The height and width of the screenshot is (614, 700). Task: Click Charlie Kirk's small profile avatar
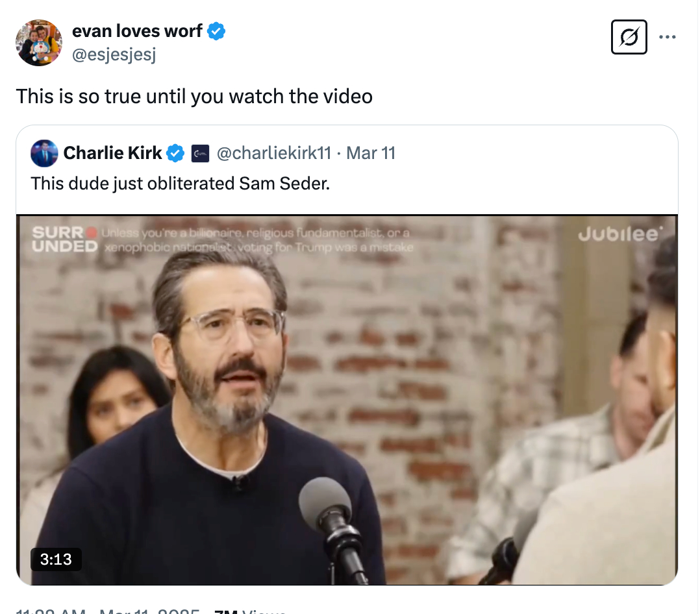click(44, 153)
